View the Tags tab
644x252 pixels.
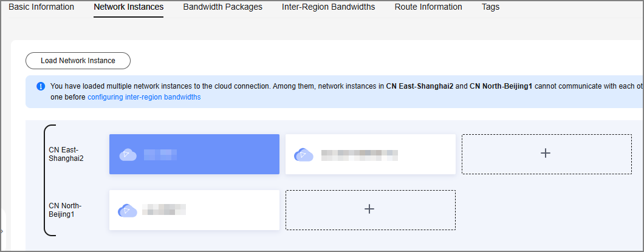coord(490,7)
